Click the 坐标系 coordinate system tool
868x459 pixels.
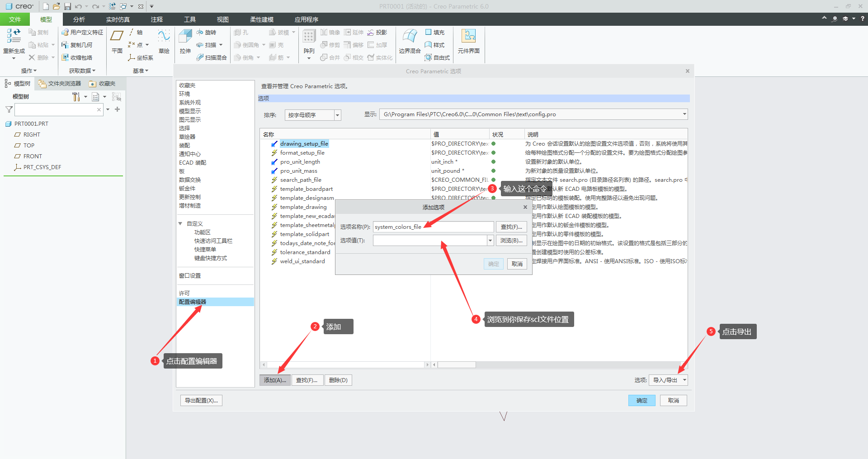click(141, 58)
